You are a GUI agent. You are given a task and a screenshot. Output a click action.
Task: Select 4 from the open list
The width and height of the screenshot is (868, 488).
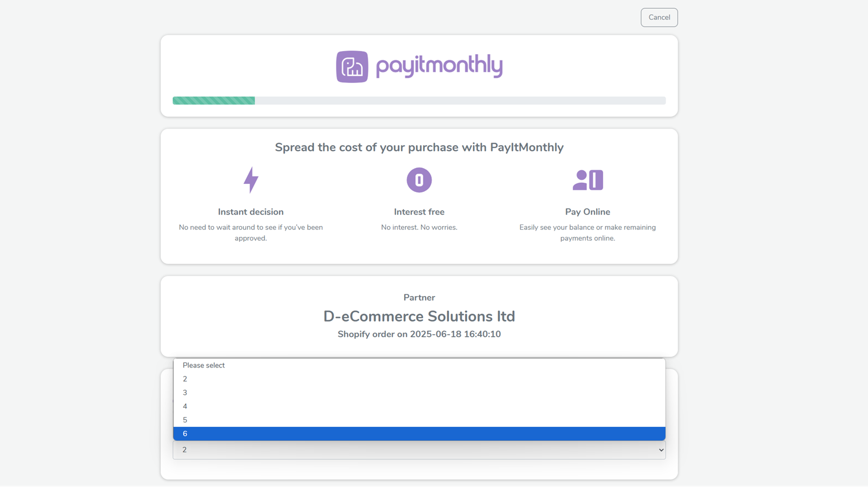pos(419,406)
